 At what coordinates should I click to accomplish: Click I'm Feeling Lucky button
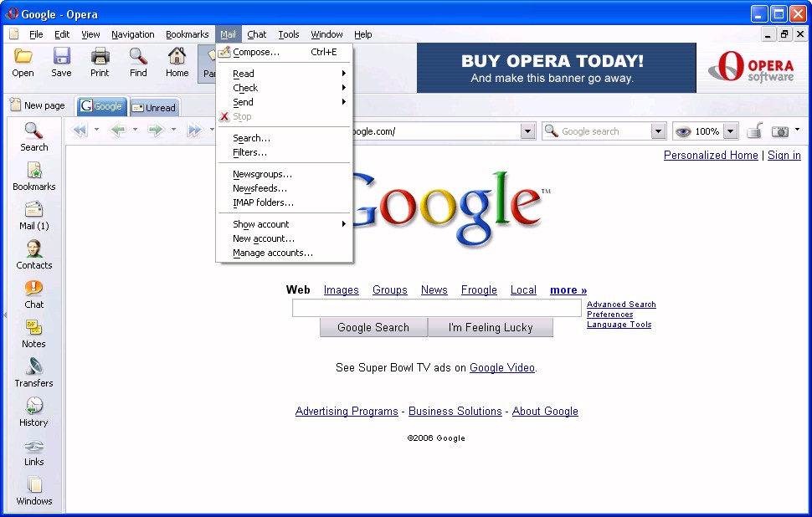point(491,328)
